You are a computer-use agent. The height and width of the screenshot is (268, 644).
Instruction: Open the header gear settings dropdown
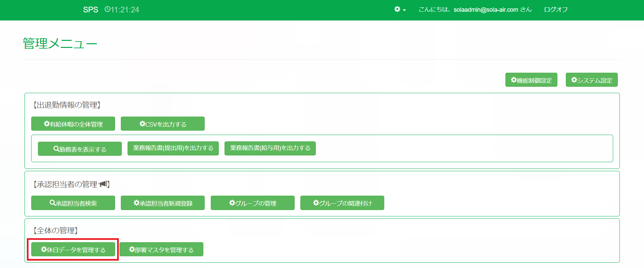[x=400, y=9]
